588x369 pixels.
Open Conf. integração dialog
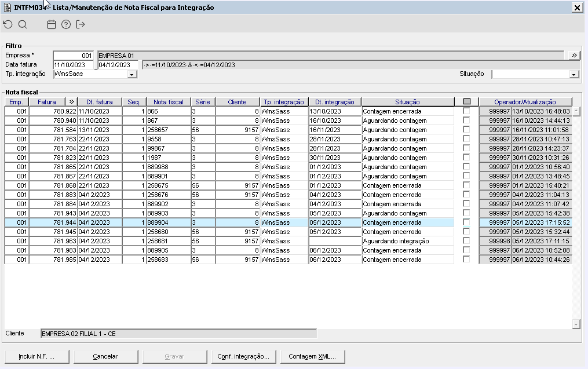click(243, 357)
